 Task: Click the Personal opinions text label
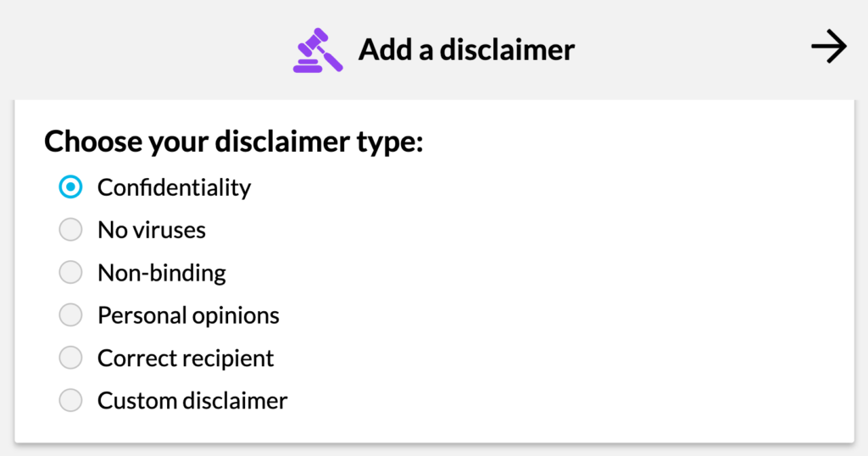pos(188,315)
